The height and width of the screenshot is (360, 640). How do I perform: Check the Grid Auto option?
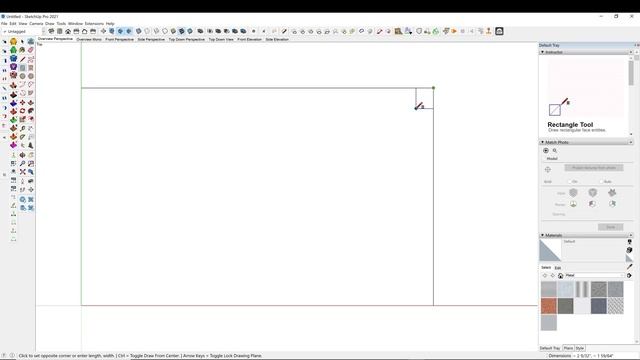tap(601, 181)
